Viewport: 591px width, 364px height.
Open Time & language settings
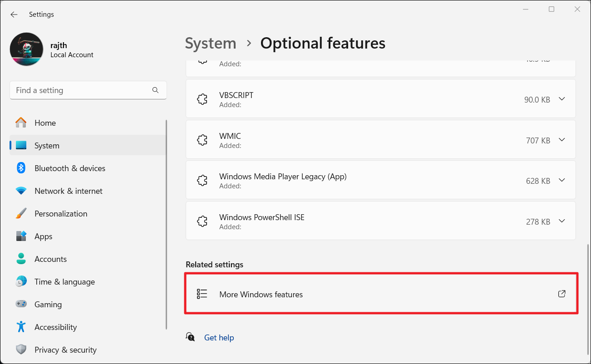click(x=64, y=282)
